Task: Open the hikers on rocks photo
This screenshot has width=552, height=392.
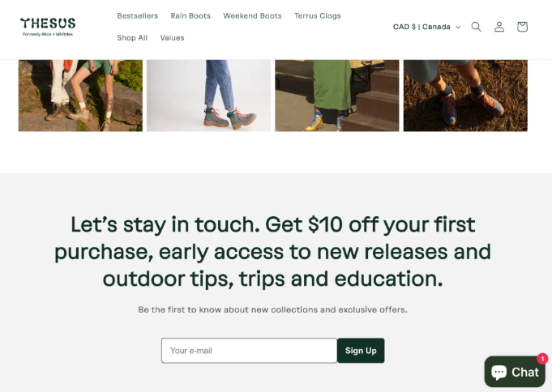Action: [x=80, y=96]
